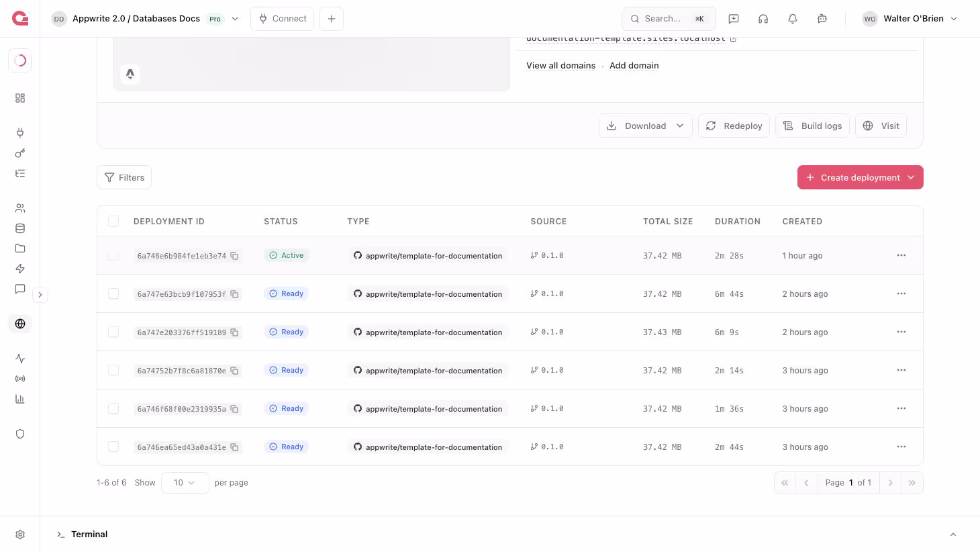
Task: Open the Filters button
Action: [124, 177]
